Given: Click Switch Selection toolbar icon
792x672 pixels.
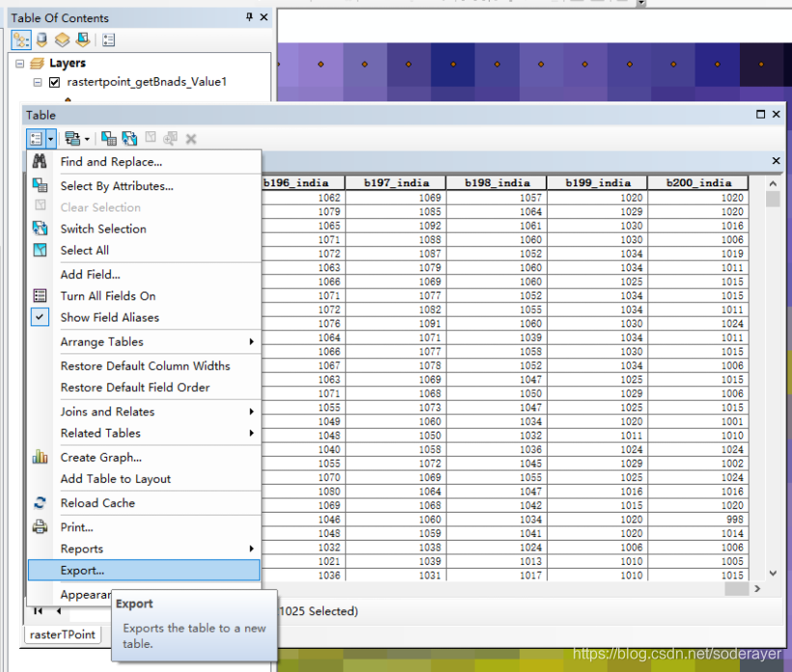Looking at the screenshot, I should pyautogui.click(x=129, y=138).
